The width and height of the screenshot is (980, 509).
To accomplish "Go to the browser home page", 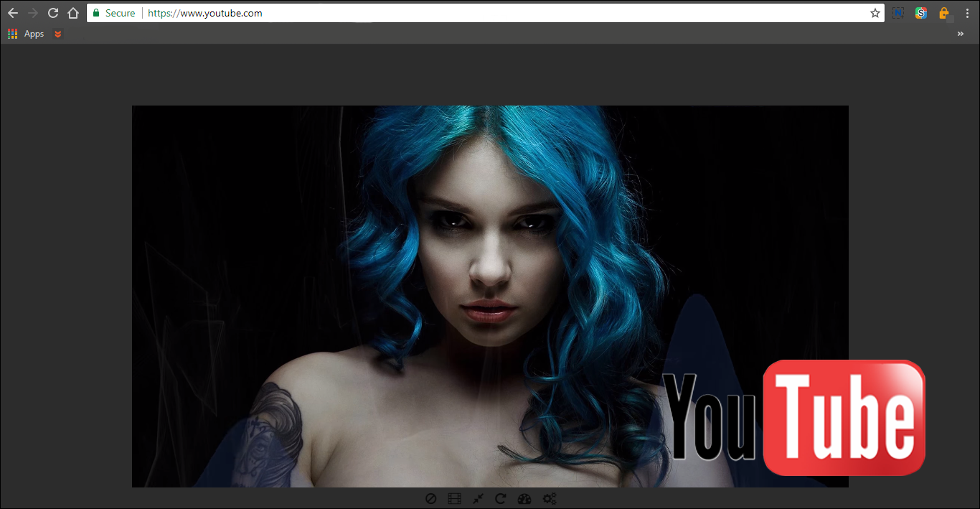I will (72, 13).
